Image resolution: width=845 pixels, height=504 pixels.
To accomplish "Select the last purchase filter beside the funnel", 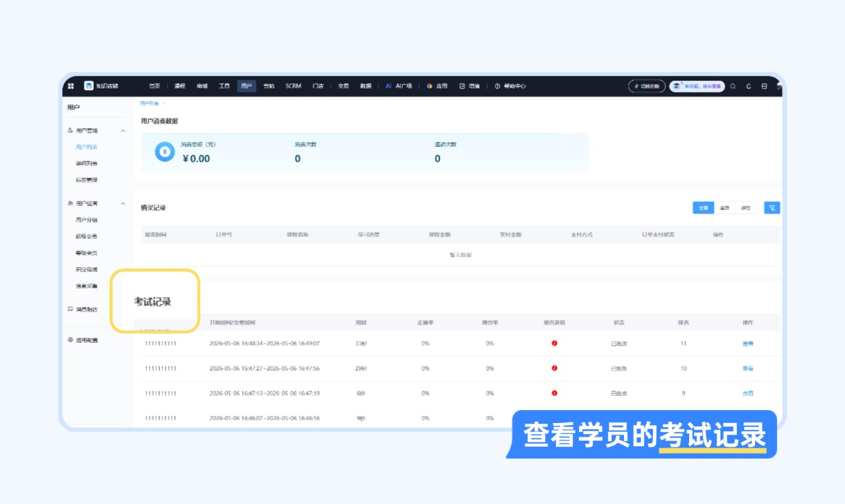I will tap(746, 207).
